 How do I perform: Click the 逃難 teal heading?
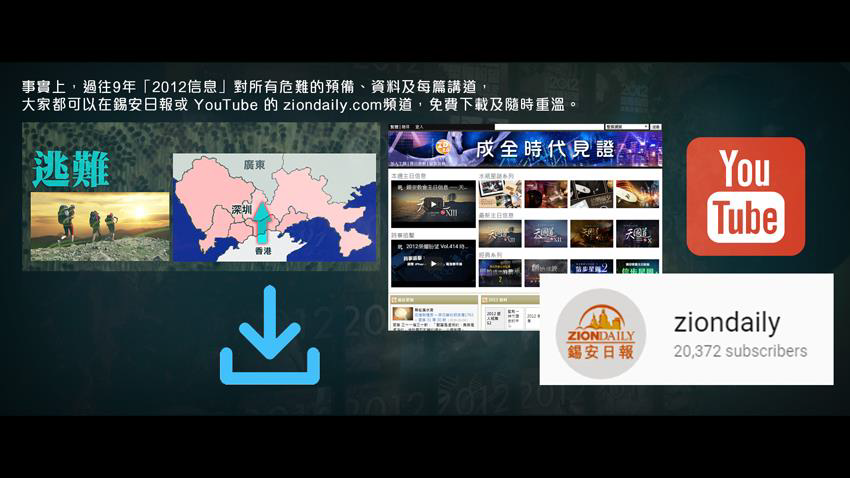70,170
